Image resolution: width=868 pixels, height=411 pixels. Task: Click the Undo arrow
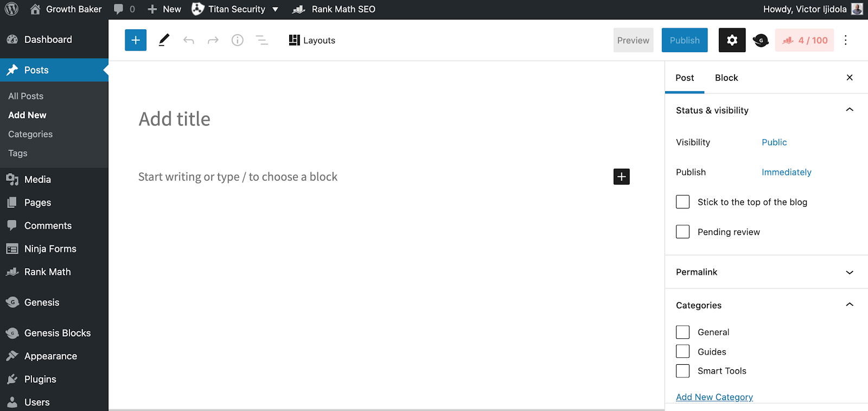[x=188, y=40]
